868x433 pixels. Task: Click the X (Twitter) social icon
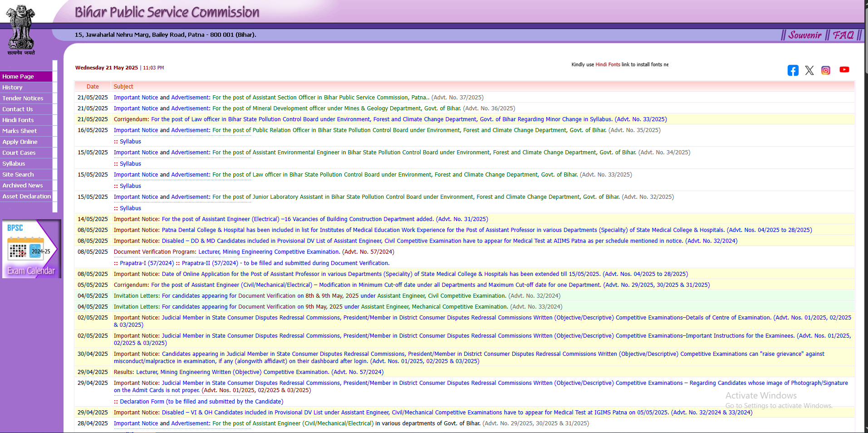pyautogui.click(x=809, y=70)
